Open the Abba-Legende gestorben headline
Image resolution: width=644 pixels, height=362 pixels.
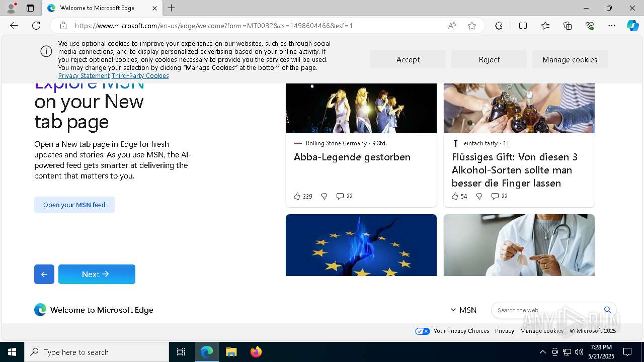352,157
